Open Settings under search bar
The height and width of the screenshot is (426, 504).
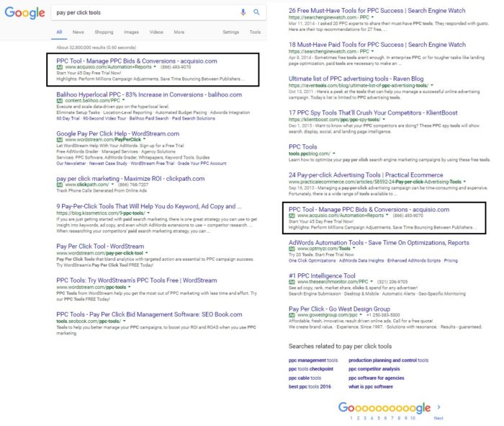coord(231,32)
